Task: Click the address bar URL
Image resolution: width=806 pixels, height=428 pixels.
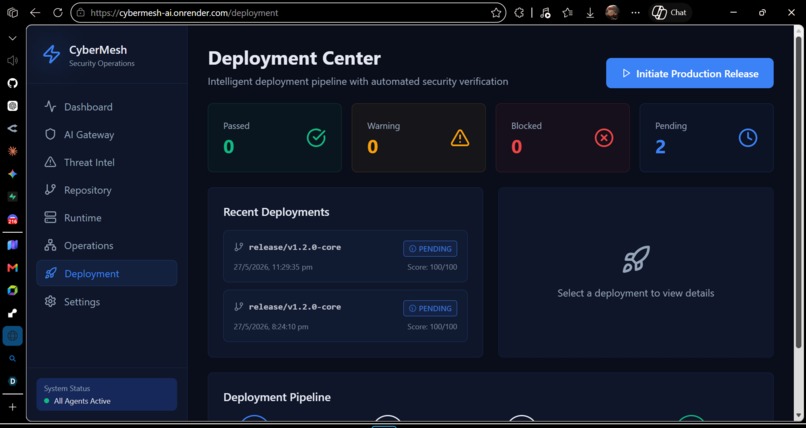Action: click(184, 13)
